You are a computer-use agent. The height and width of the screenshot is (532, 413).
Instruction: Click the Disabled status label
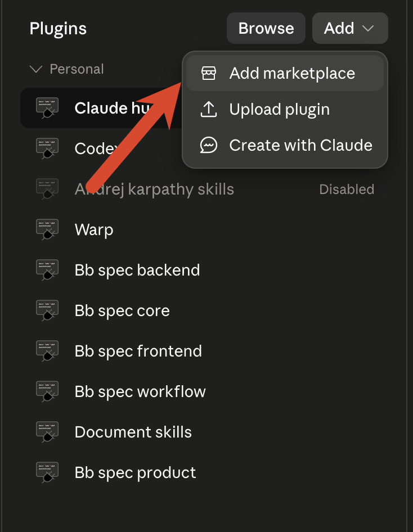click(347, 190)
